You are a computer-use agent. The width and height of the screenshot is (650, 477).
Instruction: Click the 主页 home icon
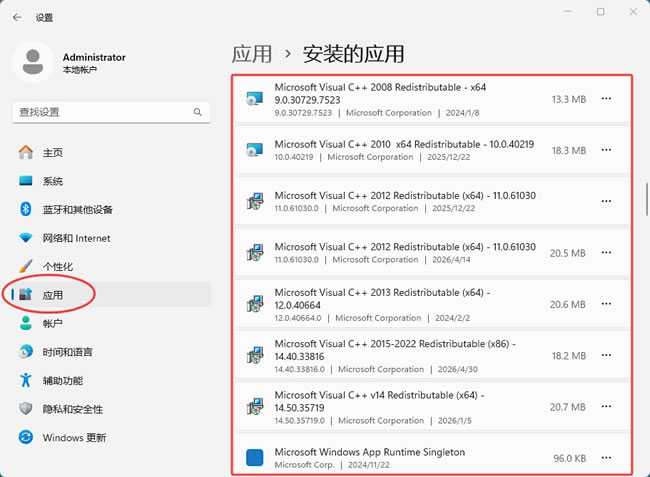(x=26, y=152)
